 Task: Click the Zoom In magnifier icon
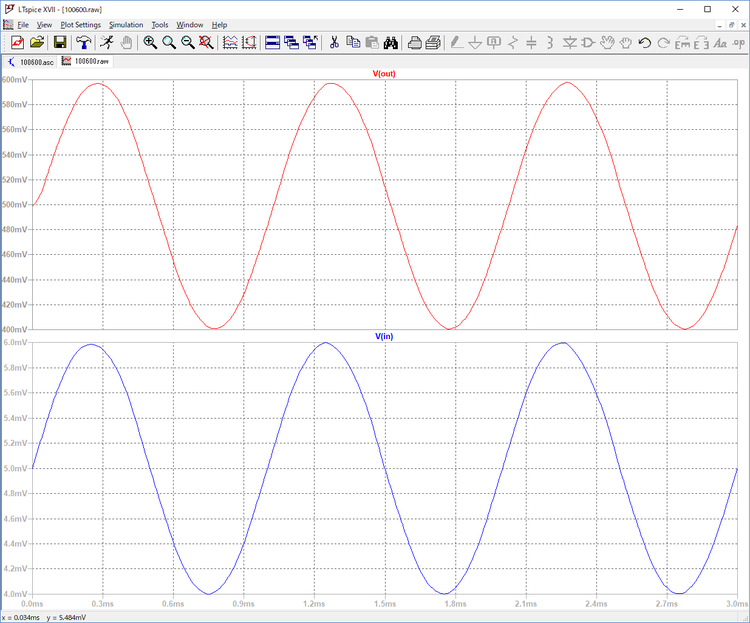tap(150, 42)
